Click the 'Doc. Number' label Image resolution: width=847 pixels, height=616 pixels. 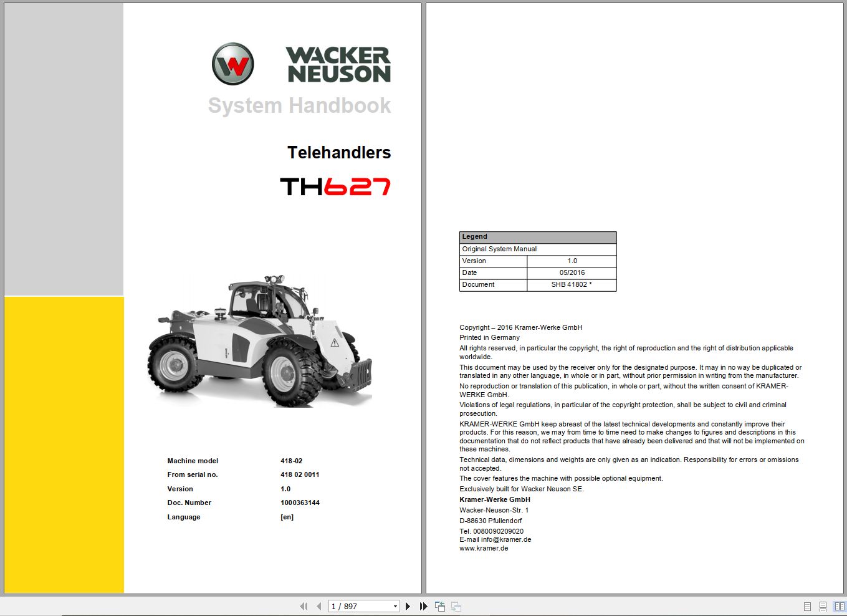click(x=189, y=503)
